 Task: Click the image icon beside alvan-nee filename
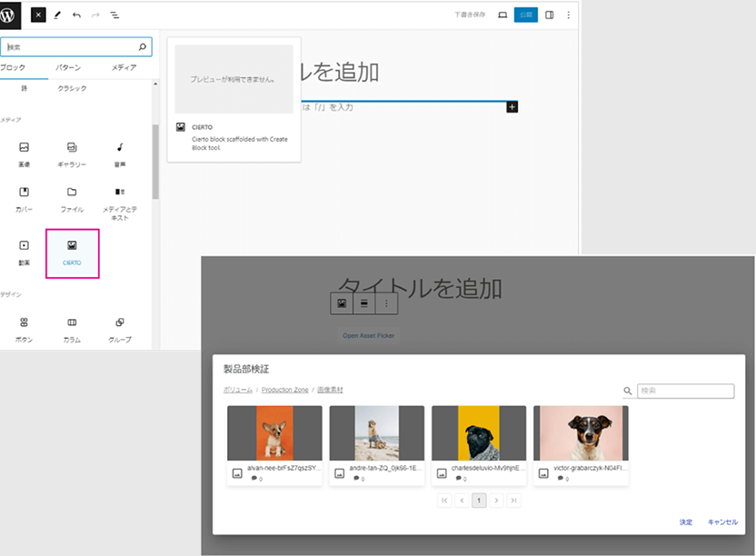pyautogui.click(x=237, y=473)
